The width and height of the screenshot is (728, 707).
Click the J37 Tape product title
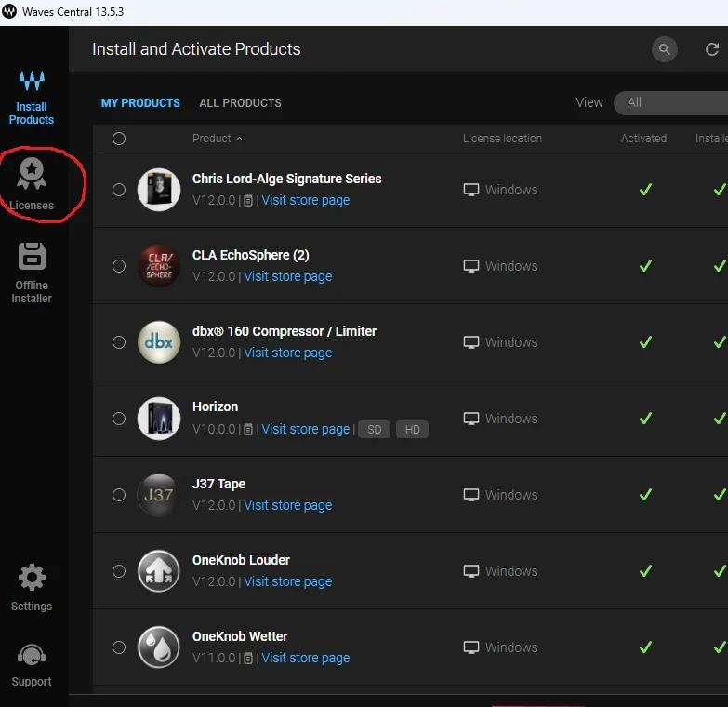point(218,484)
